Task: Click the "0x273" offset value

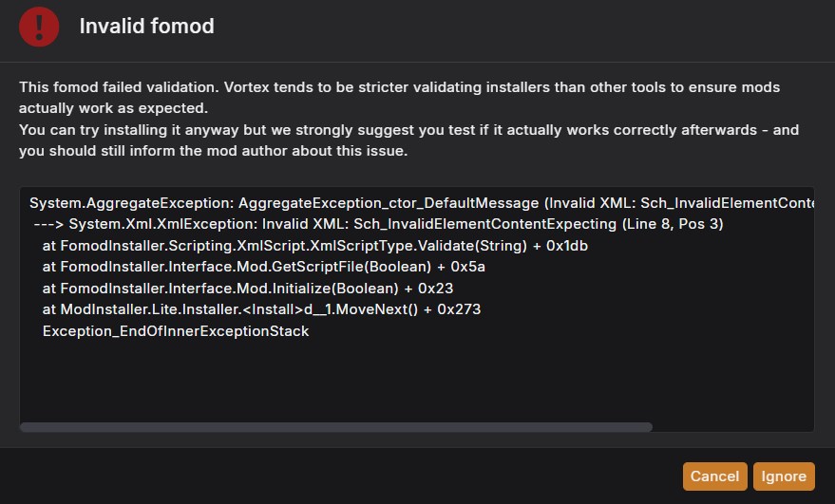Action: click(459, 309)
